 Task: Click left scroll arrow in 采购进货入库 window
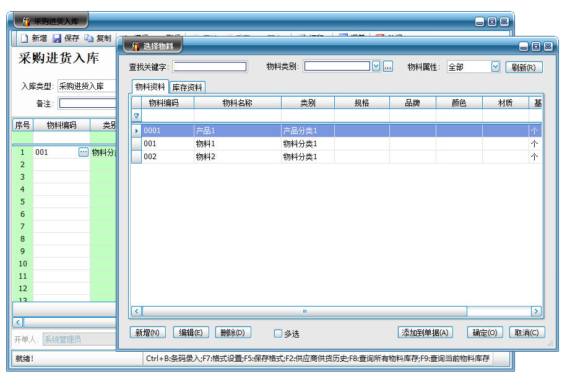[x=18, y=322]
